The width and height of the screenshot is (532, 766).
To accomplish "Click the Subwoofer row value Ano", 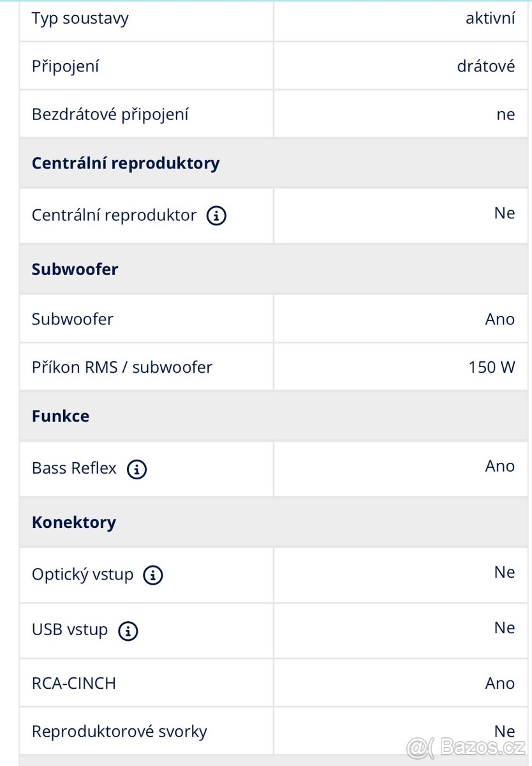I will (x=499, y=319).
